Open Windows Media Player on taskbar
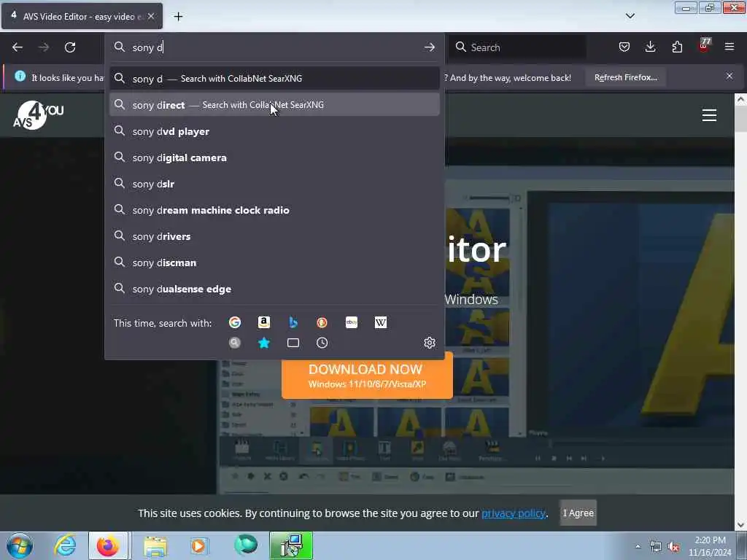This screenshot has height=560, width=747. [x=199, y=545]
